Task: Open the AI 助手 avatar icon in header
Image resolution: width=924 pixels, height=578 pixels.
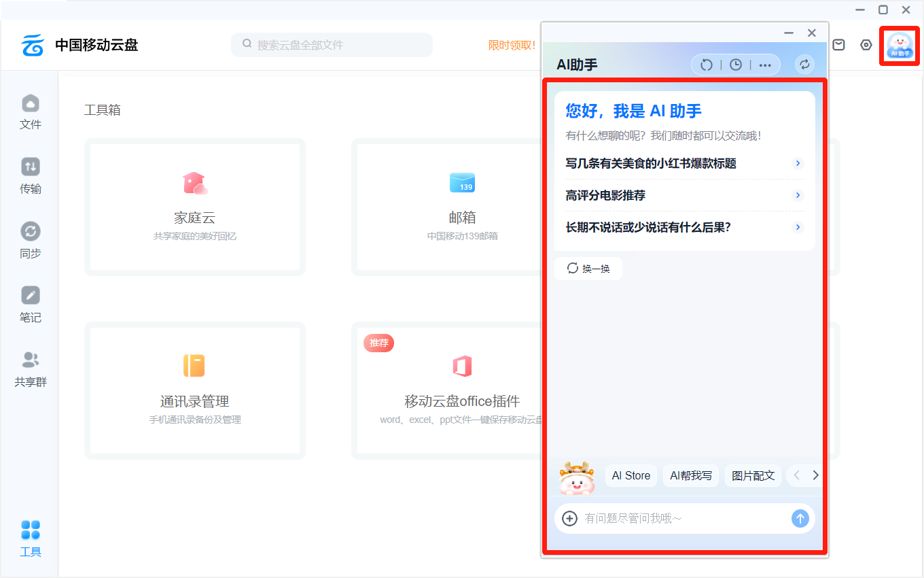Action: pyautogui.click(x=900, y=46)
